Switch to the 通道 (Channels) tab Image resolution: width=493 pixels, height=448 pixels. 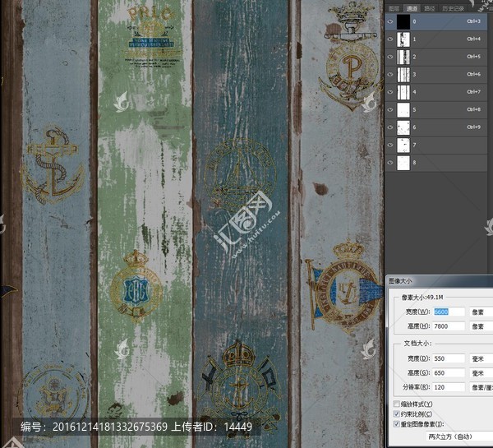412,8
